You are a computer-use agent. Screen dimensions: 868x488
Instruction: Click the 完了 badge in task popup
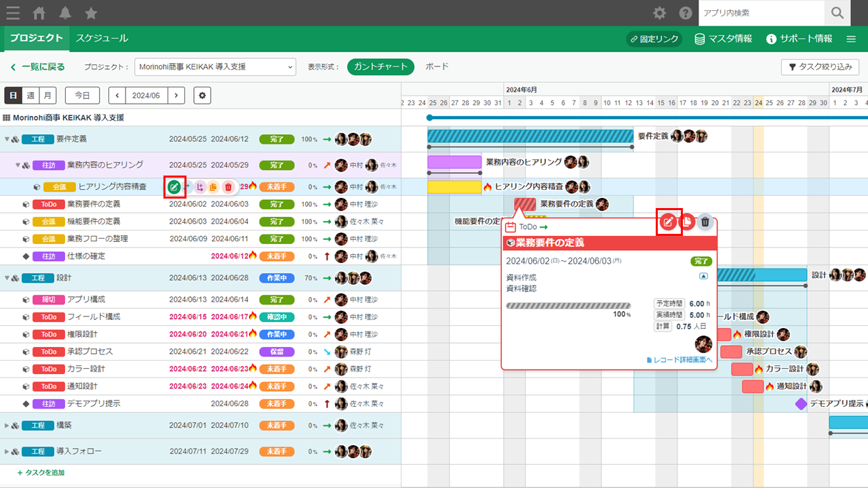701,261
